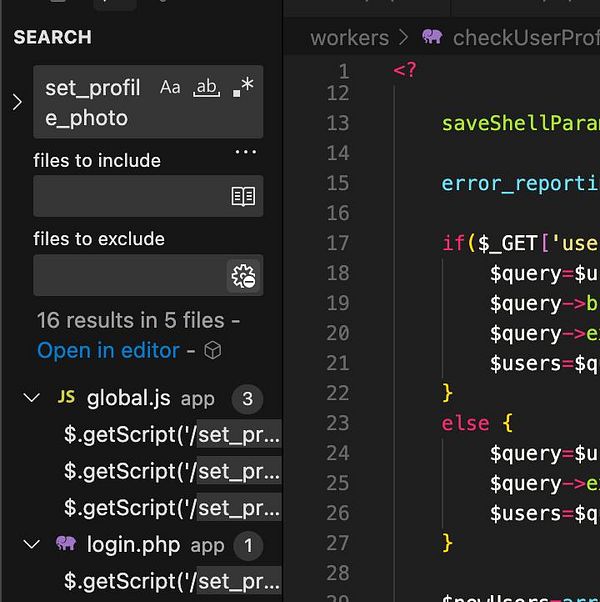The height and width of the screenshot is (602, 600).
Task: Click closing brace on line 27
Action: click(x=448, y=543)
